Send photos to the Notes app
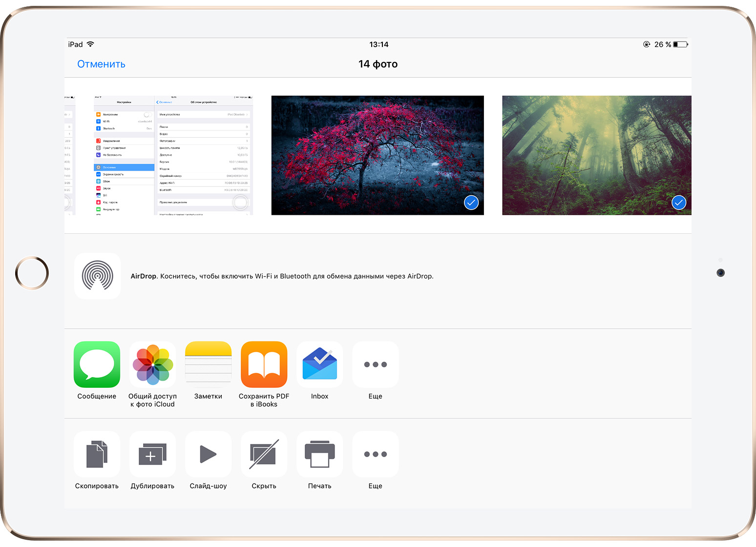The width and height of the screenshot is (756, 547). (208, 364)
